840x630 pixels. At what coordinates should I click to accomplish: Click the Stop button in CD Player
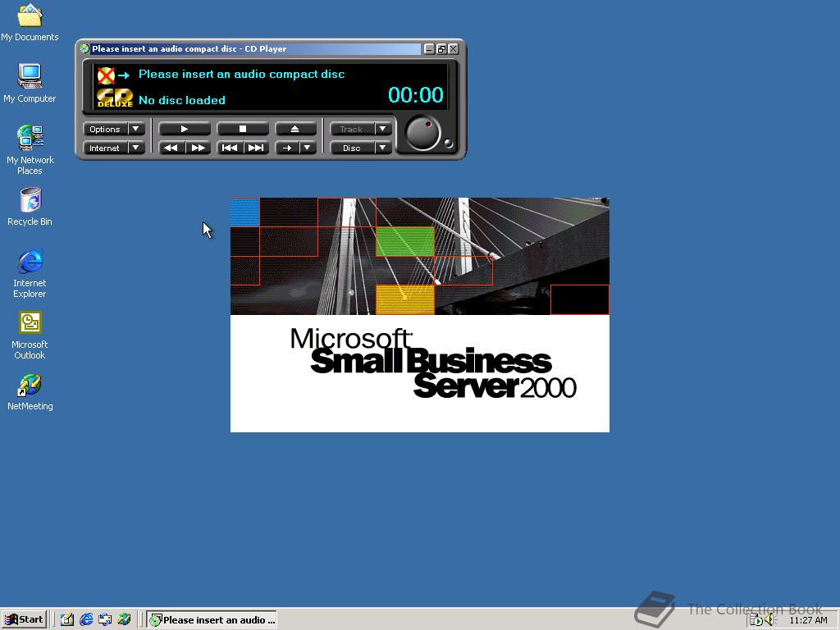(242, 129)
